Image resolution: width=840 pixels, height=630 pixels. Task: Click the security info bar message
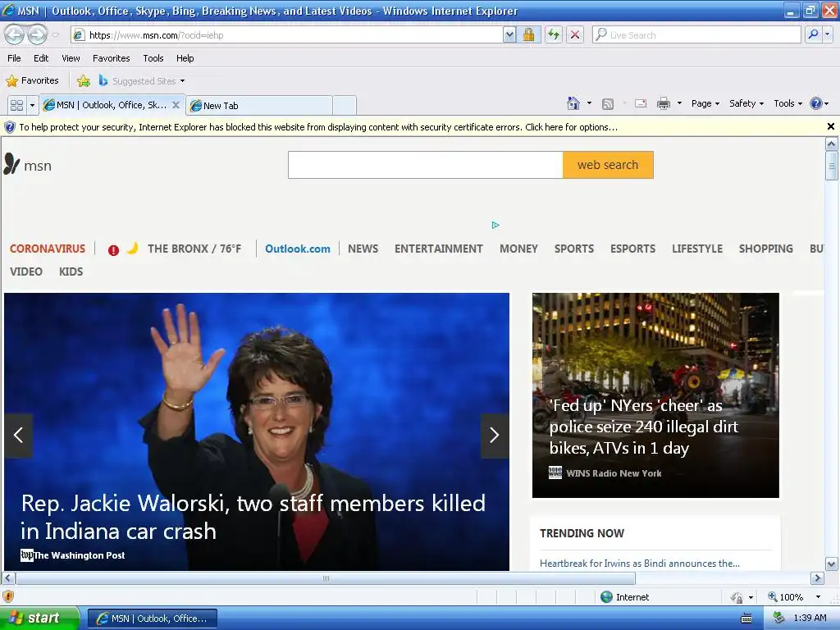[318, 127]
